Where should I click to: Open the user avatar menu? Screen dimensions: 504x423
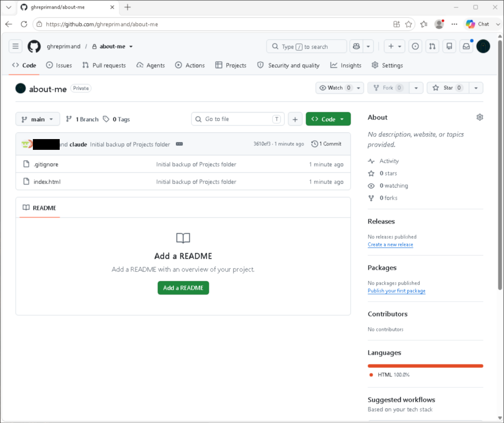click(x=483, y=46)
